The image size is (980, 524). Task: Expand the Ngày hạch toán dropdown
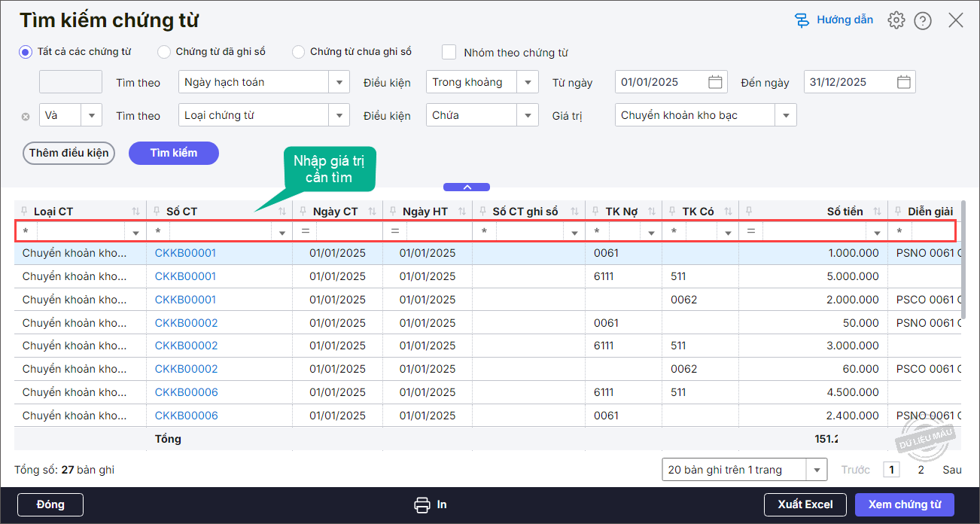click(x=339, y=82)
